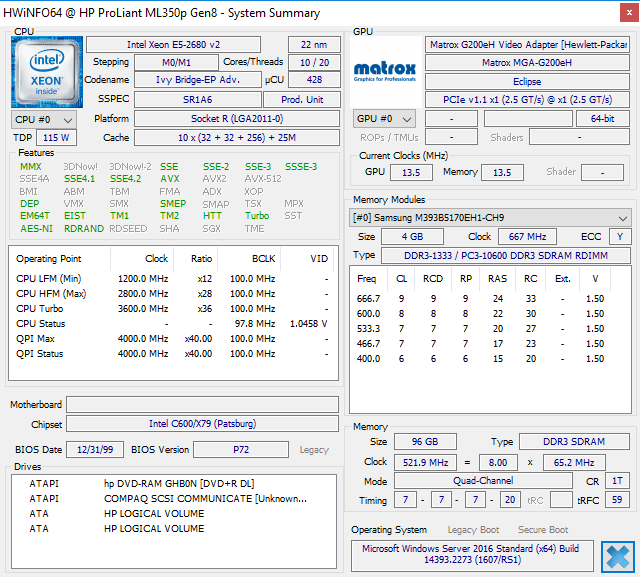
Task: Click the Eclipse GPU codename field
Action: 527,82
